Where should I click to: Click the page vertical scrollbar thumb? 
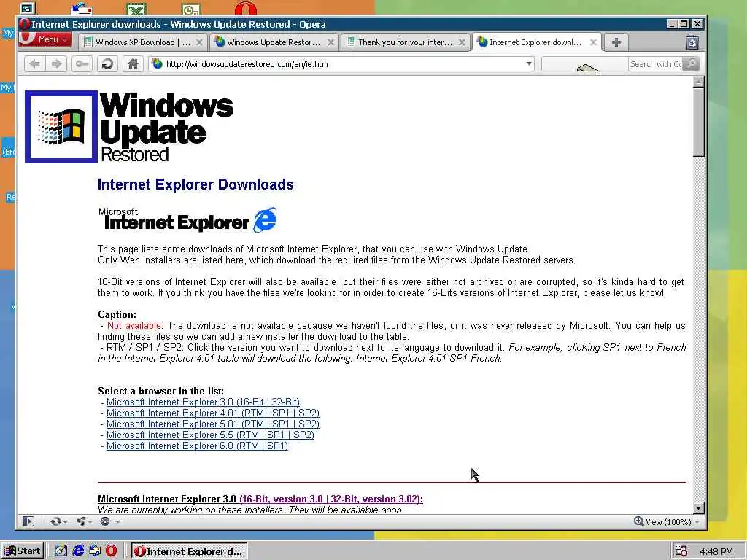click(698, 122)
